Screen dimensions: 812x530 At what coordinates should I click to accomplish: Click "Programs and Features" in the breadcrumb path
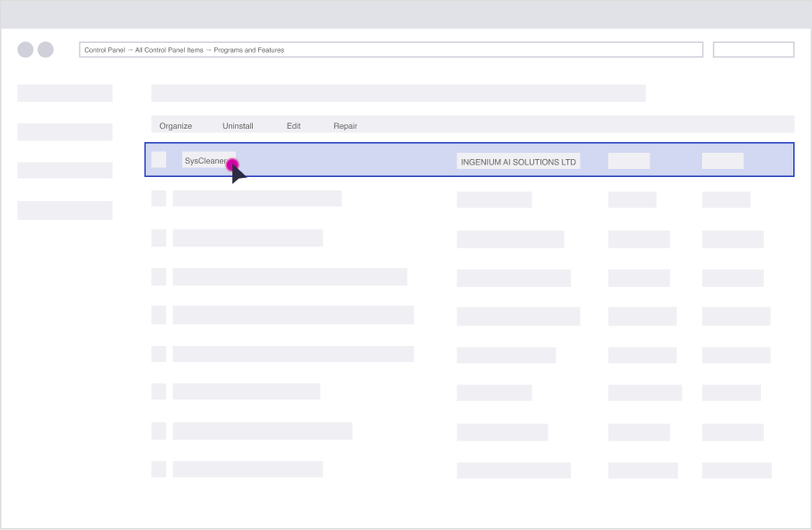tap(249, 50)
